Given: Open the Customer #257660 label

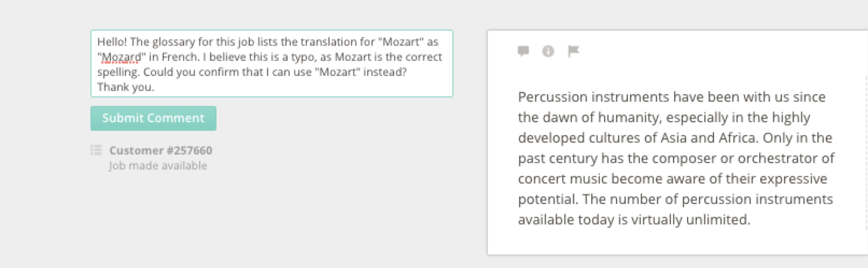Looking at the screenshot, I should (160, 150).
